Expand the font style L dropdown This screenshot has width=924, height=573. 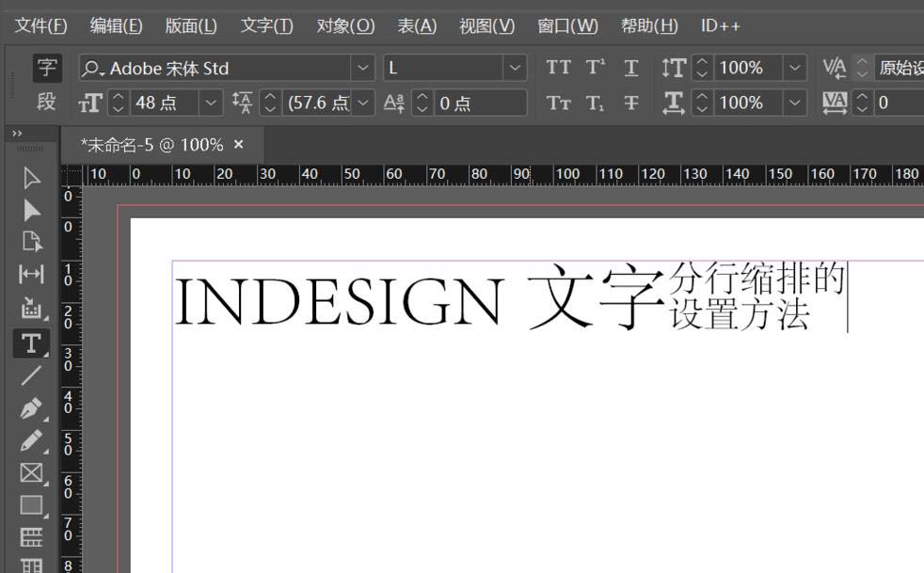click(x=515, y=68)
